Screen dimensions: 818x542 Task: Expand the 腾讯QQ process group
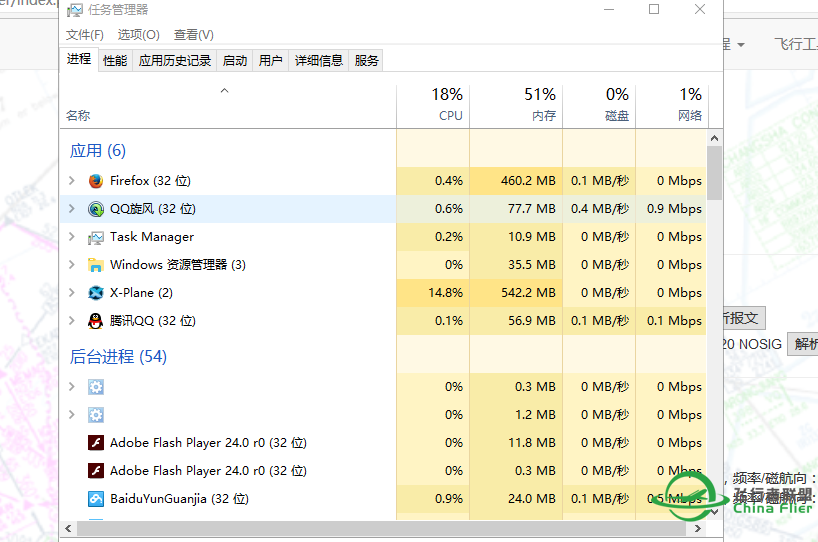[71, 321]
